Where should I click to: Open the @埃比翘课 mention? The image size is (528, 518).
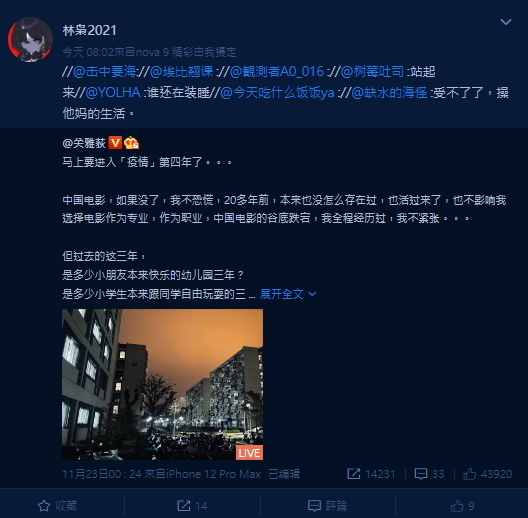point(182,72)
